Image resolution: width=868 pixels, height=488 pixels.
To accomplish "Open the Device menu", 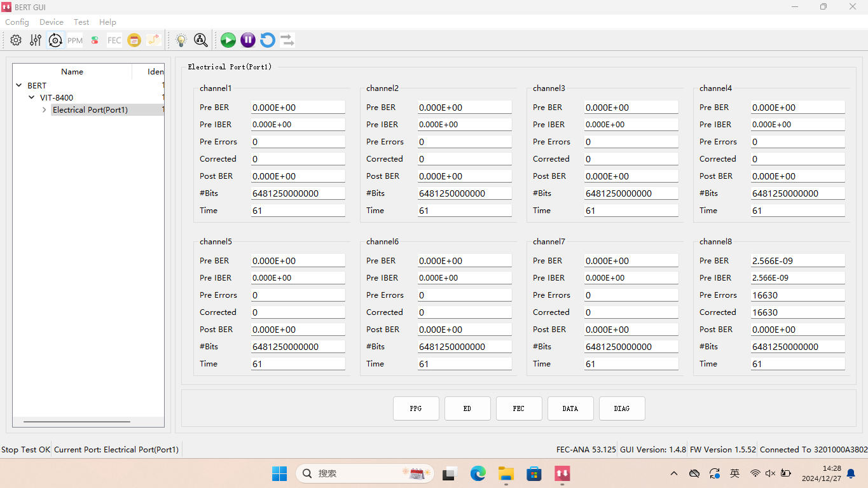I will (x=51, y=22).
